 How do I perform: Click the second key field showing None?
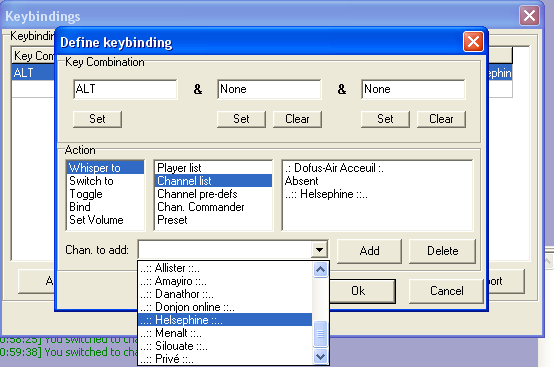[x=269, y=89]
